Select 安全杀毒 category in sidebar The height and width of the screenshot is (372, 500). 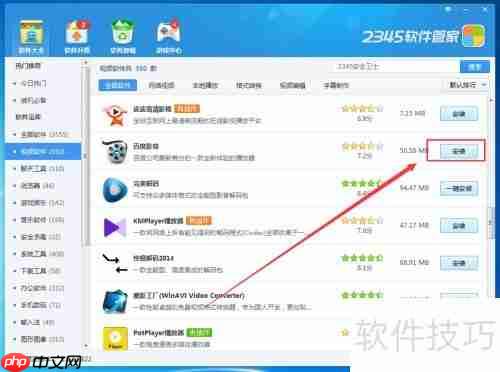[x=41, y=237]
